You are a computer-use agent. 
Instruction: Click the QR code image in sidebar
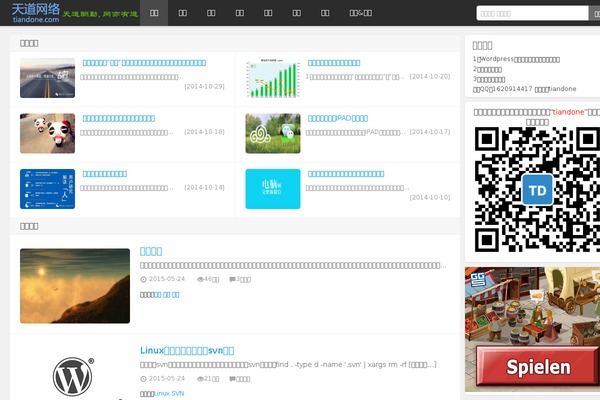tap(537, 189)
